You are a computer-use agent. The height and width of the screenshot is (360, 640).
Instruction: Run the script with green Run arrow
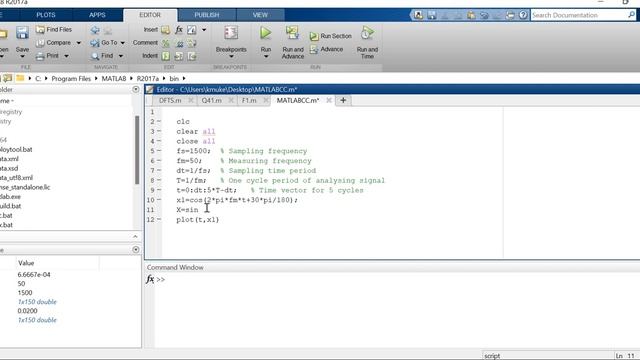266,33
